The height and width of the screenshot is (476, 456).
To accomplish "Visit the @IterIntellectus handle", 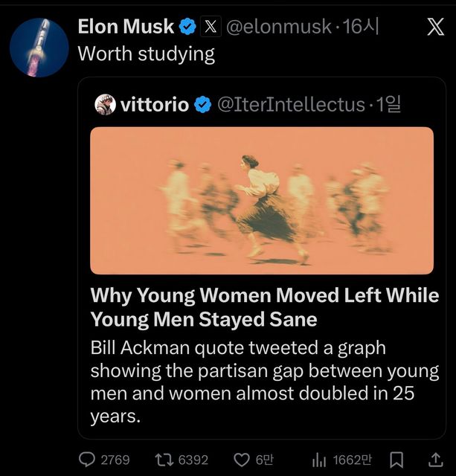I will point(290,105).
